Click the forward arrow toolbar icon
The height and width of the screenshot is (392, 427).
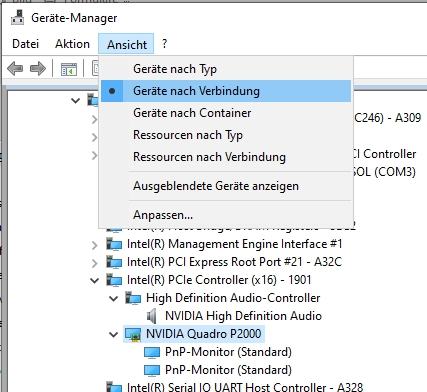coord(38,69)
